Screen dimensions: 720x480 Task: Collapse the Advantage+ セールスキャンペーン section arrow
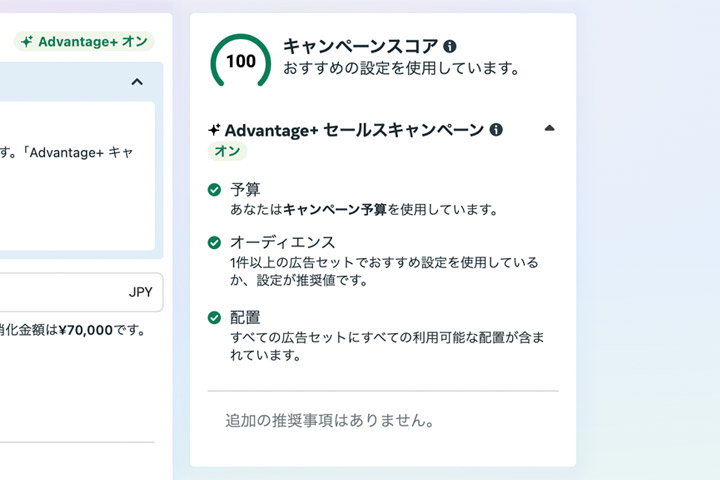click(549, 128)
